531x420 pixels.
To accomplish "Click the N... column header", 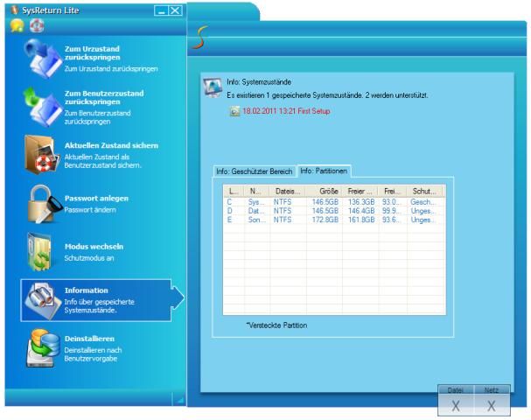I will click(257, 191).
